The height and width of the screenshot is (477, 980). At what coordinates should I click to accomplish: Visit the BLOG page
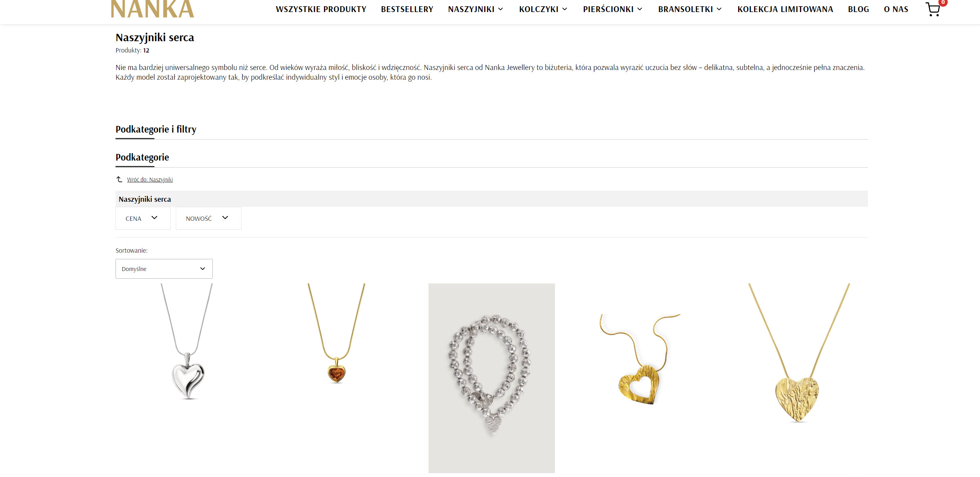coord(859,9)
